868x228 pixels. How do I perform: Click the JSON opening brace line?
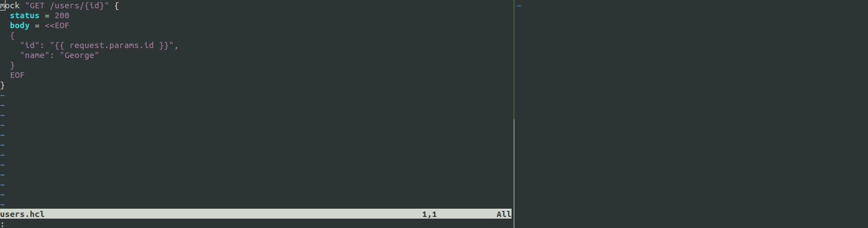(x=12, y=35)
